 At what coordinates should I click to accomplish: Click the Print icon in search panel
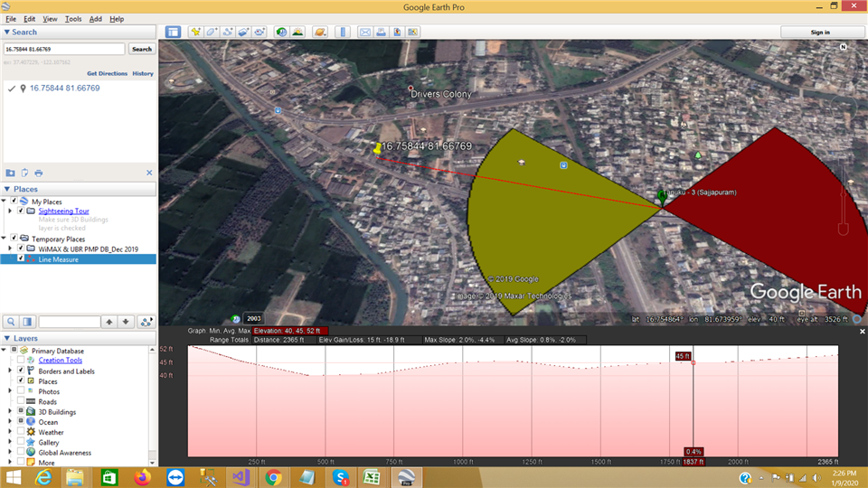click(x=39, y=173)
